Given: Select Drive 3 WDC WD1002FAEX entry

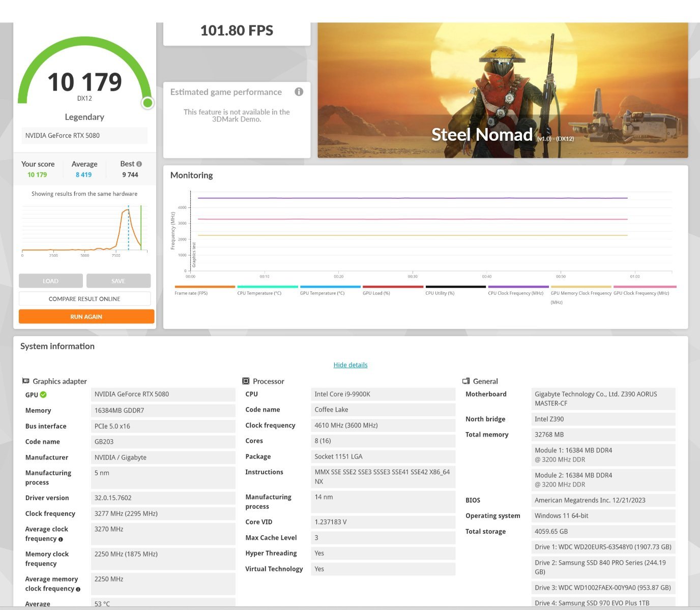Looking at the screenshot, I should pos(603,588).
